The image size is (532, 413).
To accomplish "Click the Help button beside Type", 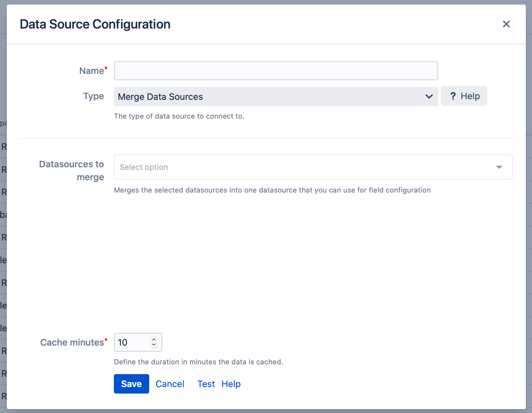I will tap(464, 96).
